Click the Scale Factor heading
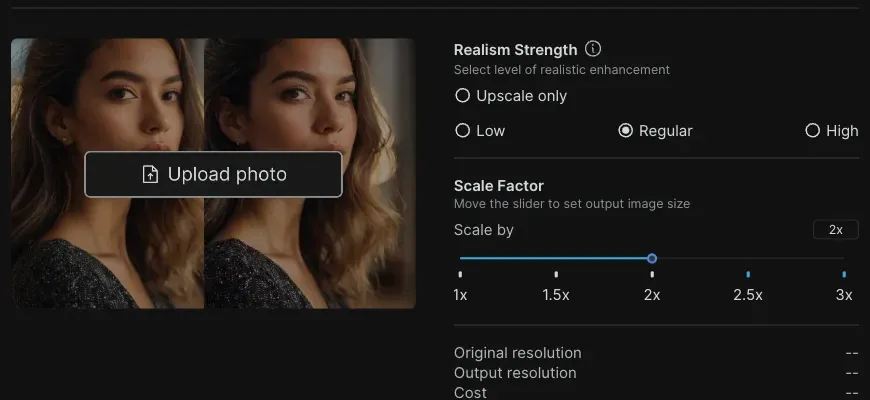The width and height of the screenshot is (870, 400). pos(499,185)
